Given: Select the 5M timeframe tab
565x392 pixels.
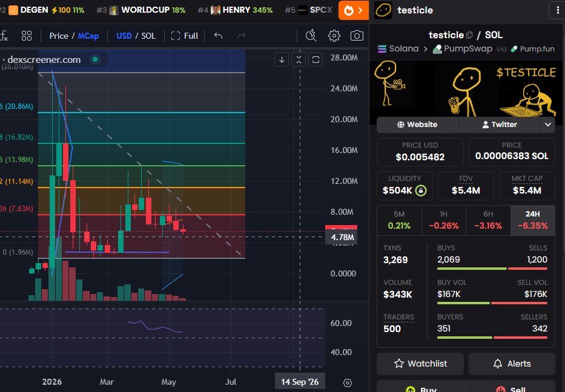Looking at the screenshot, I should [399, 220].
